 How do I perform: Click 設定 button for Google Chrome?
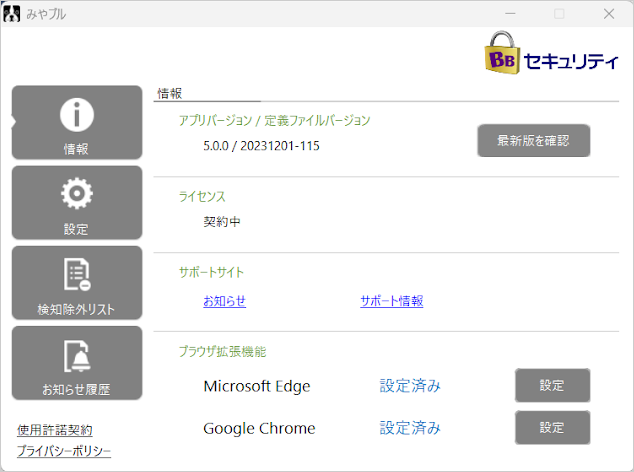point(552,428)
